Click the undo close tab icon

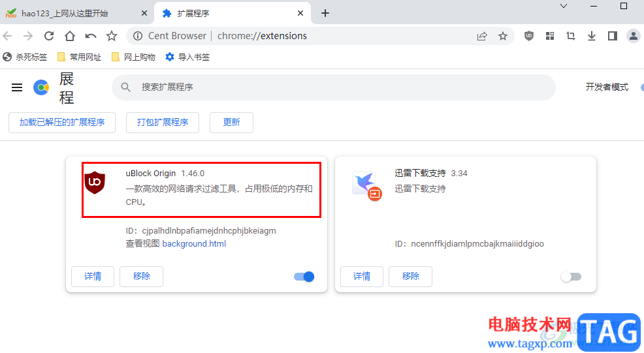[91, 36]
